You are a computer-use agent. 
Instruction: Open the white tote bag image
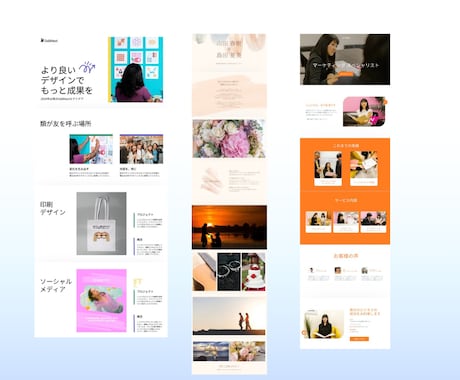coord(101,224)
